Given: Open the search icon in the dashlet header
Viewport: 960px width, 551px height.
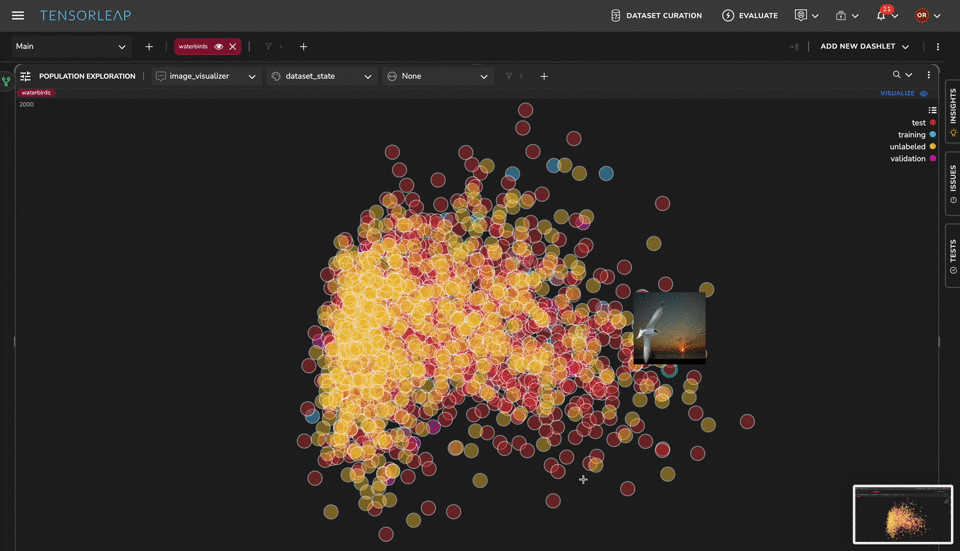Looking at the screenshot, I should click(897, 75).
